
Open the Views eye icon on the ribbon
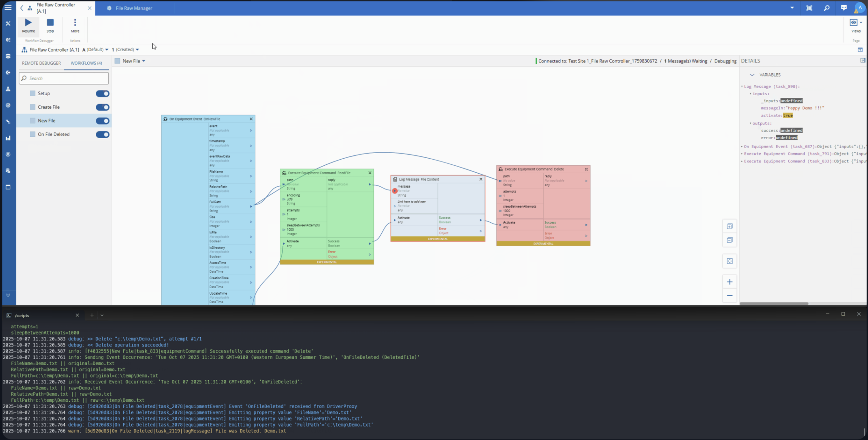click(x=854, y=22)
